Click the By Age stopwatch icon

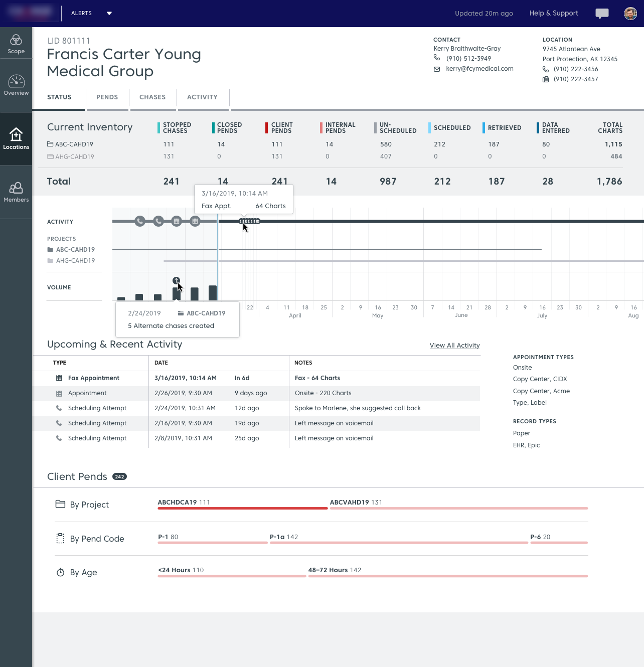tap(60, 572)
